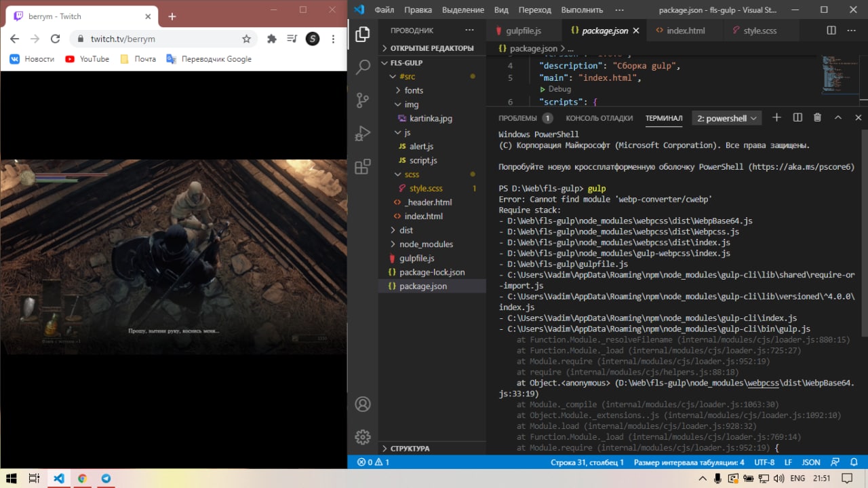Open the Chrome media control icon

pyautogui.click(x=292, y=39)
